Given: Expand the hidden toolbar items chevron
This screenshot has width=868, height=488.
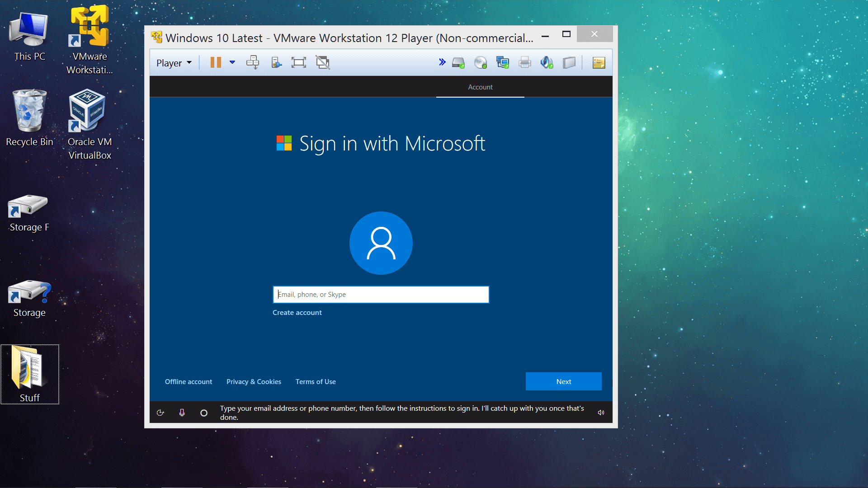Looking at the screenshot, I should tap(442, 62).
